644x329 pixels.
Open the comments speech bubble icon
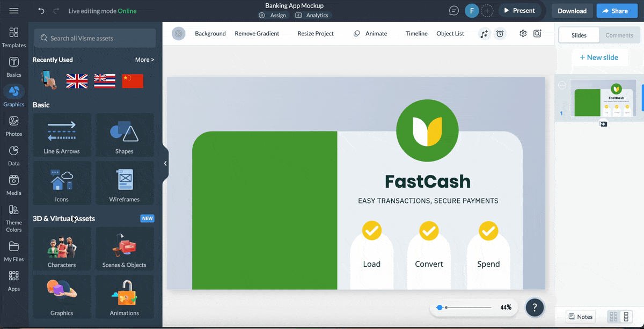point(454,11)
